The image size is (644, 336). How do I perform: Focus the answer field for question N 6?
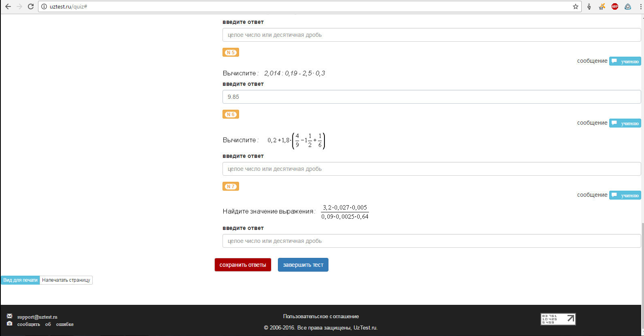[x=431, y=169]
